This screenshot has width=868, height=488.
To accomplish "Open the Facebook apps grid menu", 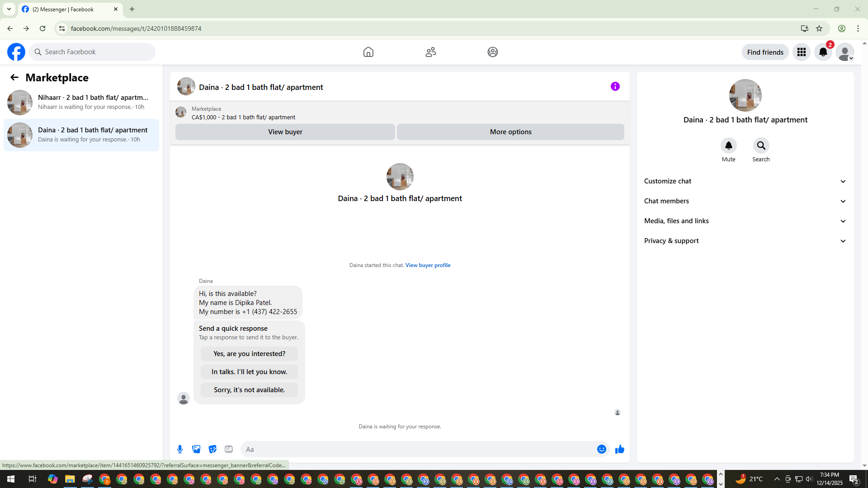I will pos(802,52).
